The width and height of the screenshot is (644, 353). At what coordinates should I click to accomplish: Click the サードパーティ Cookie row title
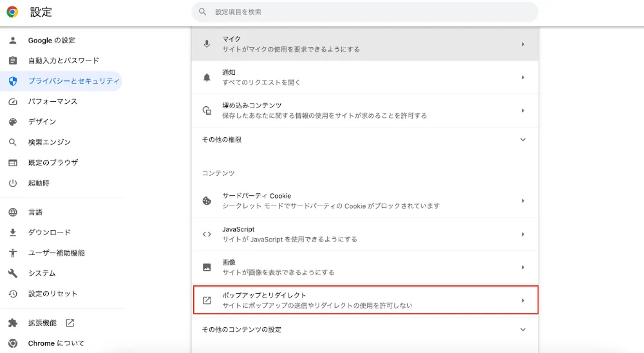pos(257,196)
